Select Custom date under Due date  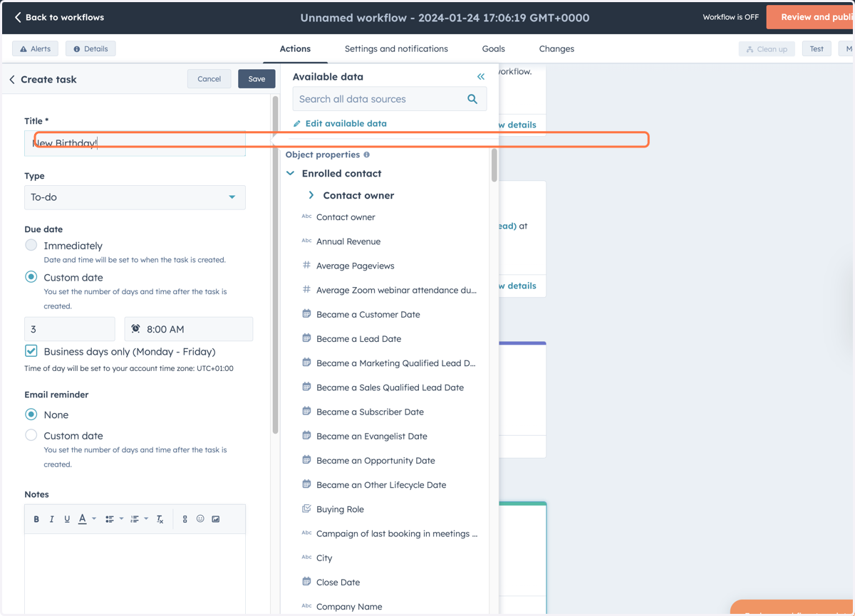coord(31,277)
